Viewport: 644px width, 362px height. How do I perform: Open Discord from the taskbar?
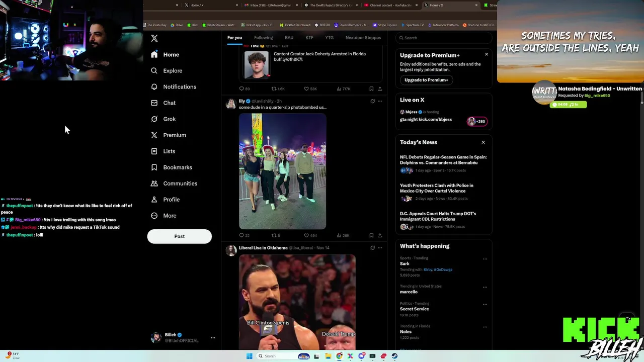361,356
